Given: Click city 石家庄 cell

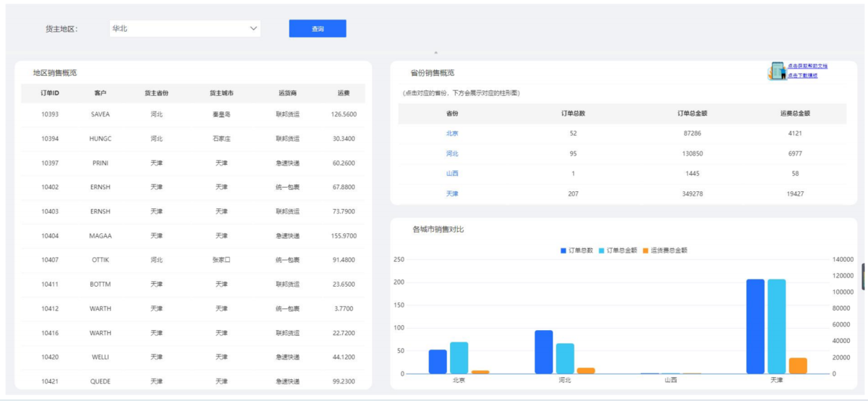Looking at the screenshot, I should click(221, 138).
